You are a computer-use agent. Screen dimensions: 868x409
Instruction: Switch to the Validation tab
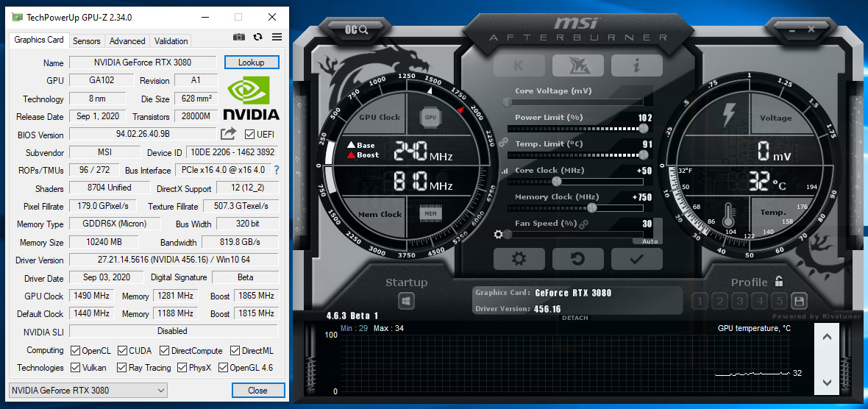pos(171,41)
